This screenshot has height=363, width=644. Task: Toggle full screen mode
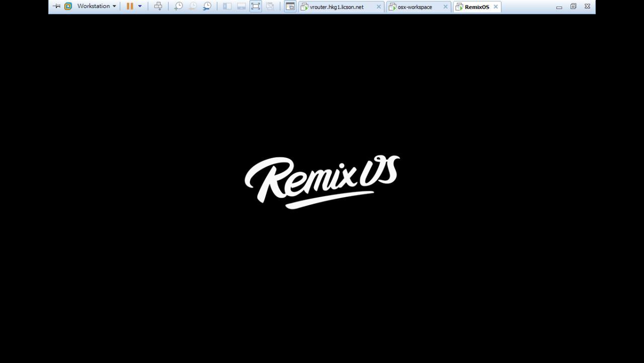tap(256, 6)
